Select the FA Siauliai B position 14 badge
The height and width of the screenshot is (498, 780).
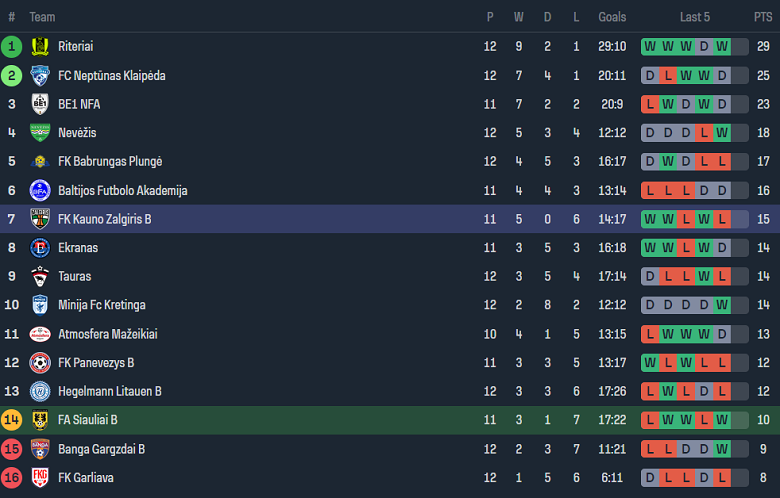click(12, 420)
